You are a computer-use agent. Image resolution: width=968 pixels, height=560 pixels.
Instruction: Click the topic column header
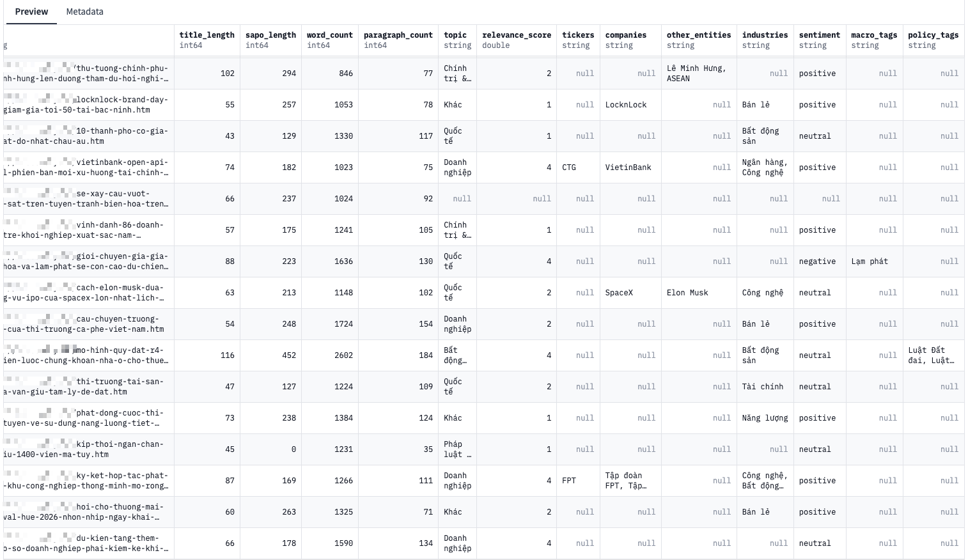click(457, 40)
